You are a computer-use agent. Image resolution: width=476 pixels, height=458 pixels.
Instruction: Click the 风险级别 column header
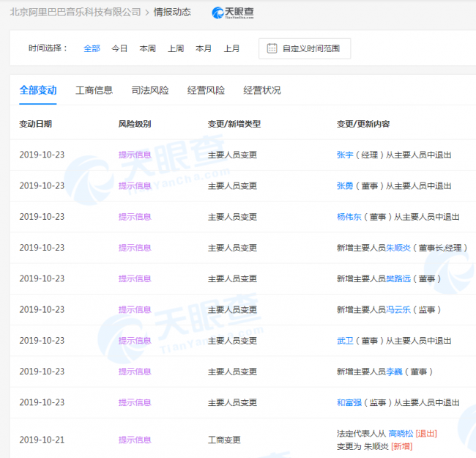(x=135, y=124)
